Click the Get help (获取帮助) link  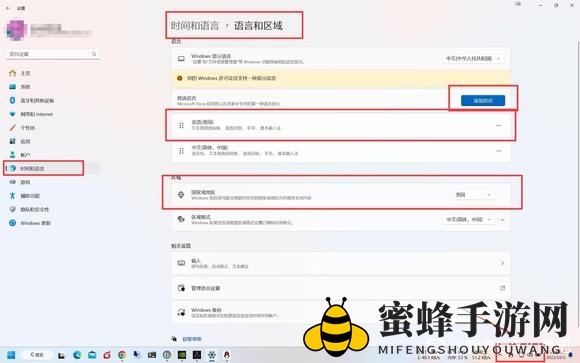[192, 339]
